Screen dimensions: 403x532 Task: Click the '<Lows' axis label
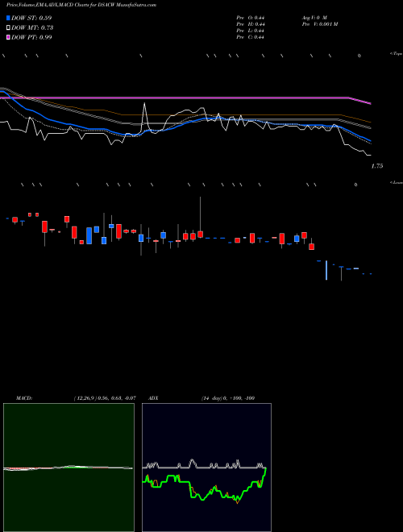[396, 182]
